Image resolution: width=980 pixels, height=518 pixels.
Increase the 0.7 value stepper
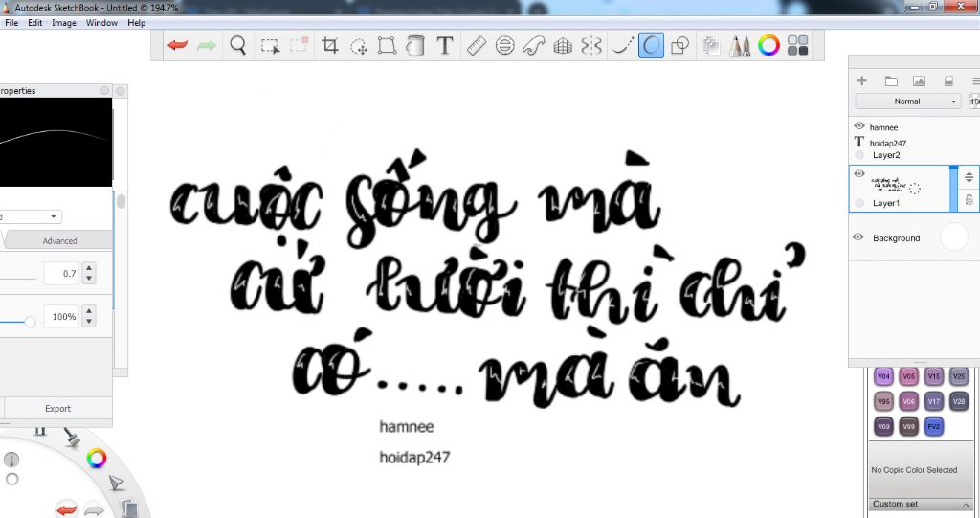(x=89, y=268)
